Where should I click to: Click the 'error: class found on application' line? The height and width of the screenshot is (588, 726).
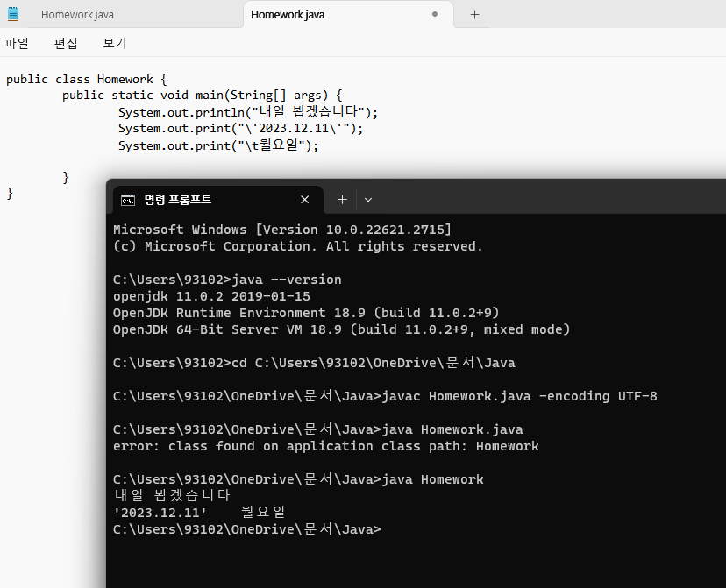click(326, 446)
